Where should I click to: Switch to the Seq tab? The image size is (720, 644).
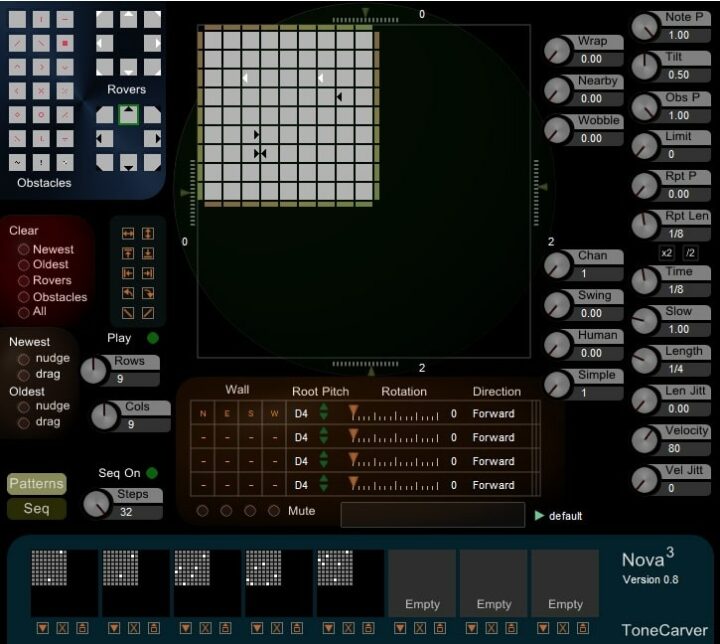click(x=36, y=509)
